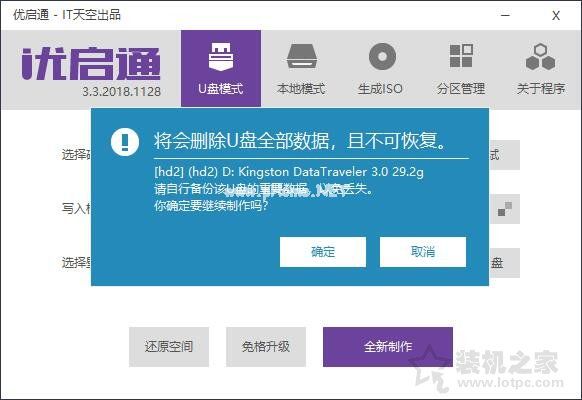Select the U盘模式 tab
The width and height of the screenshot is (582, 400).
221,68
